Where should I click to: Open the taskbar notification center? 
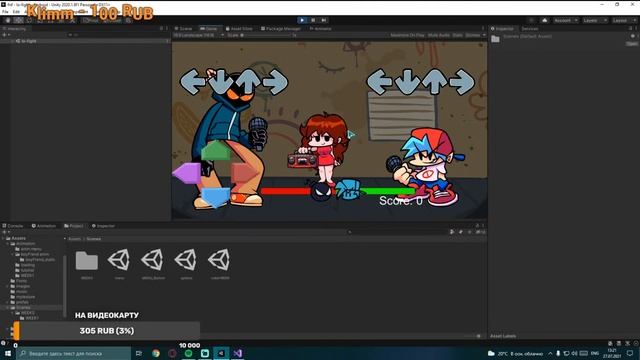click(630, 353)
